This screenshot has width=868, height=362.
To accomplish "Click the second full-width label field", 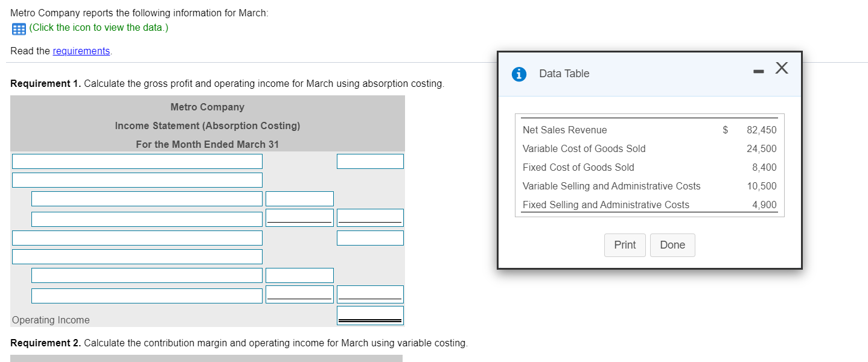I will pyautogui.click(x=137, y=180).
